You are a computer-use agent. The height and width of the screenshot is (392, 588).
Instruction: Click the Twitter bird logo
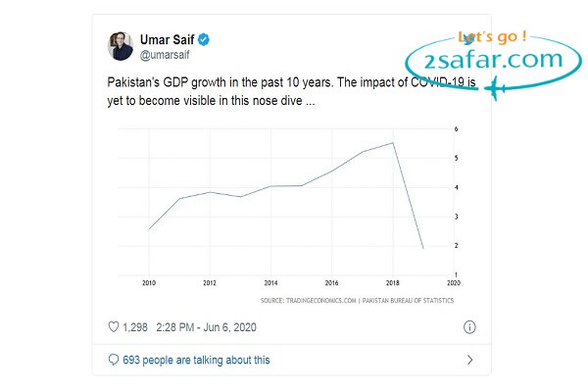(468, 38)
